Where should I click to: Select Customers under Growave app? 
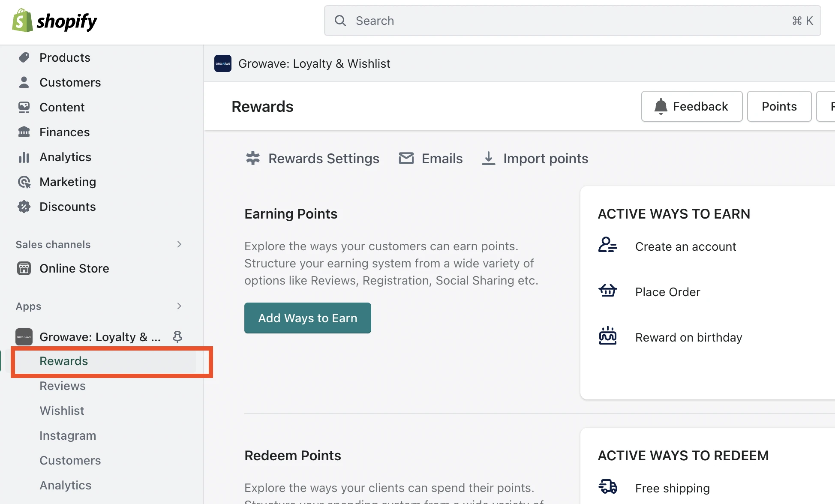pos(70,460)
